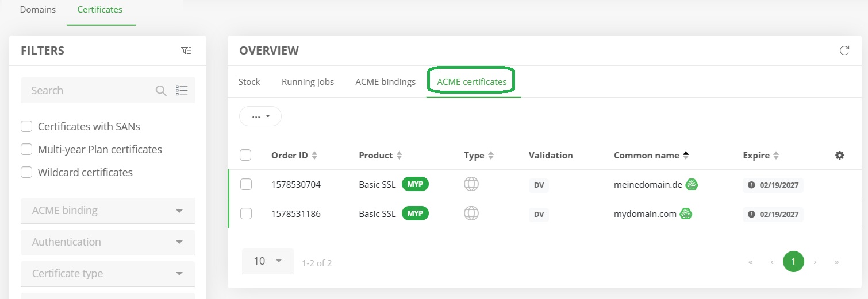Image resolution: width=868 pixels, height=299 pixels.
Task: Click the 1-2 of 2 count text
Action: click(x=317, y=263)
